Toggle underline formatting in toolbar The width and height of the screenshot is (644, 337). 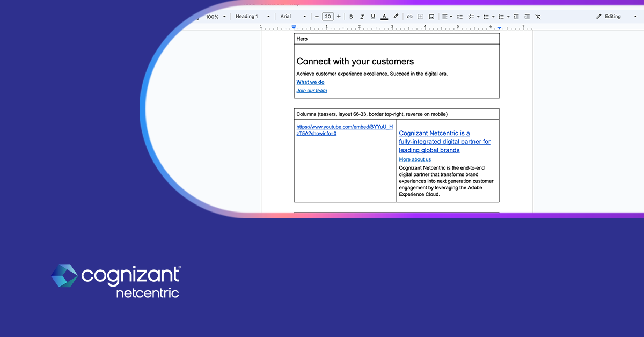pyautogui.click(x=373, y=17)
